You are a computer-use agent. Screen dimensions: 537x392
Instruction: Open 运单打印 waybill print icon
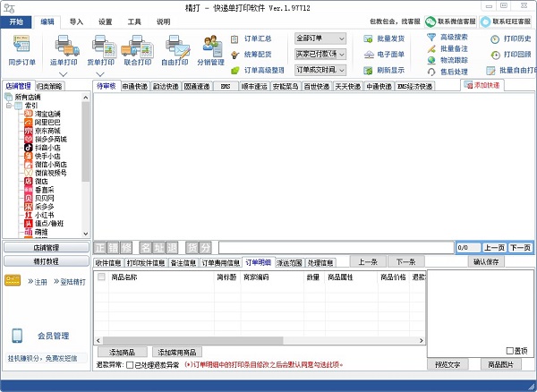[x=67, y=45]
